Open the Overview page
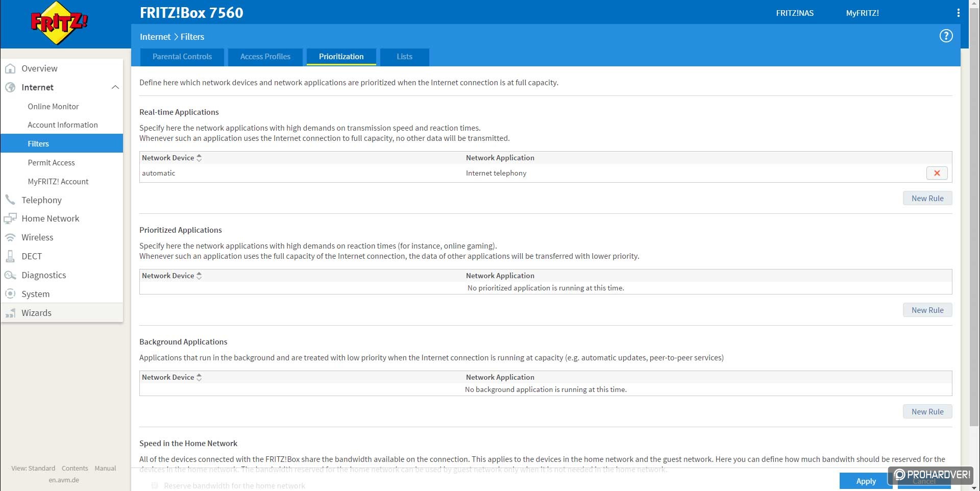The height and width of the screenshot is (491, 980). point(39,68)
